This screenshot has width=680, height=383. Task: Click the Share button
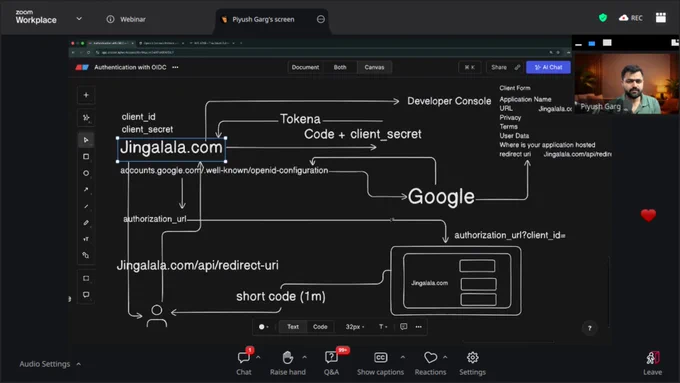pos(499,67)
